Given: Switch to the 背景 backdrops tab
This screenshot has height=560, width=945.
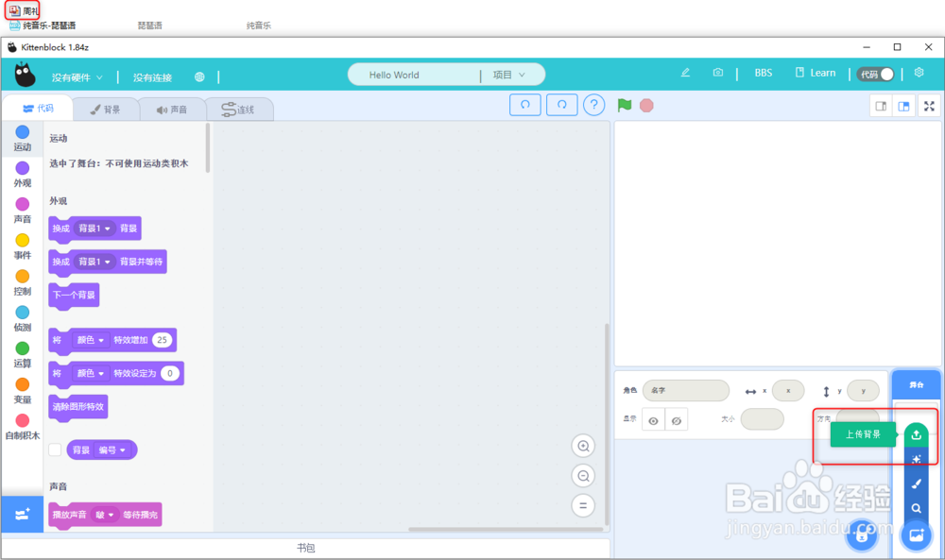Looking at the screenshot, I should click(106, 110).
